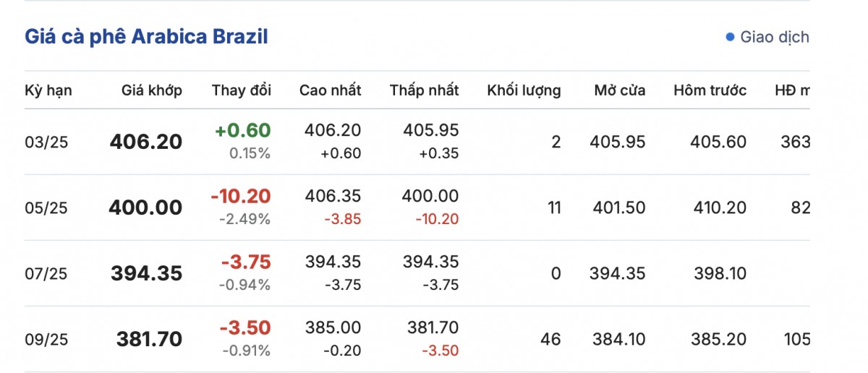Image resolution: width=868 pixels, height=373 pixels.
Task: Select the Thấp nhất column header
Action: [424, 90]
